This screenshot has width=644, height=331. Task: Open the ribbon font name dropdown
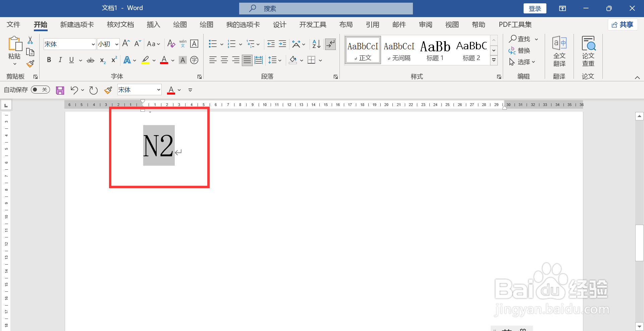[x=93, y=44]
